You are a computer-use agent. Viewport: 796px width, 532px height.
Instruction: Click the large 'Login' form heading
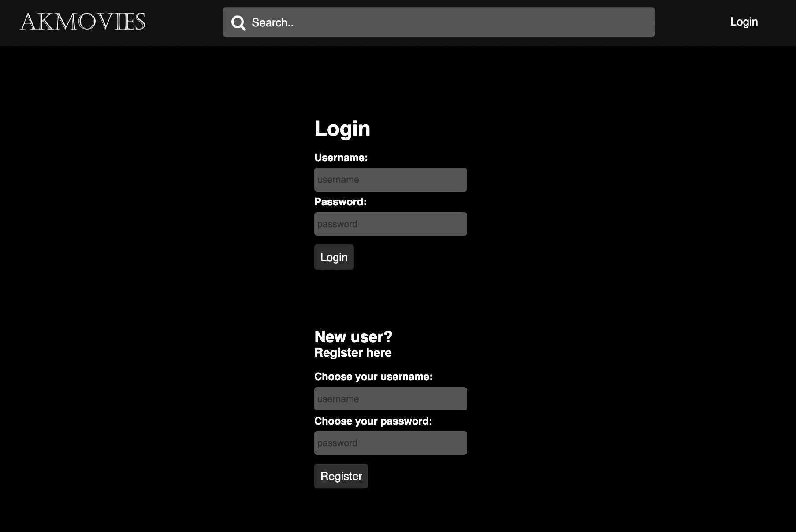(342, 129)
